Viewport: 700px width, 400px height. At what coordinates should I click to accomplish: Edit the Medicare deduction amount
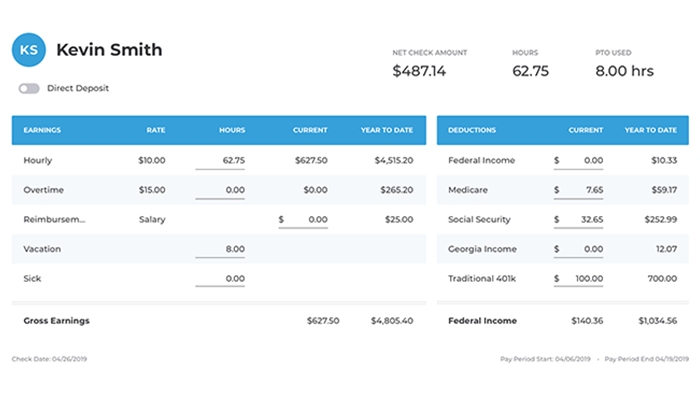pos(580,189)
